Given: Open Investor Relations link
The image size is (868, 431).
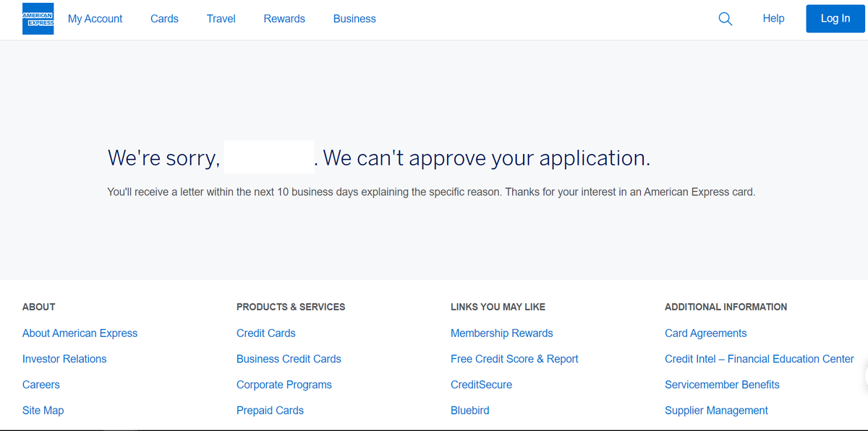Looking at the screenshot, I should (64, 359).
